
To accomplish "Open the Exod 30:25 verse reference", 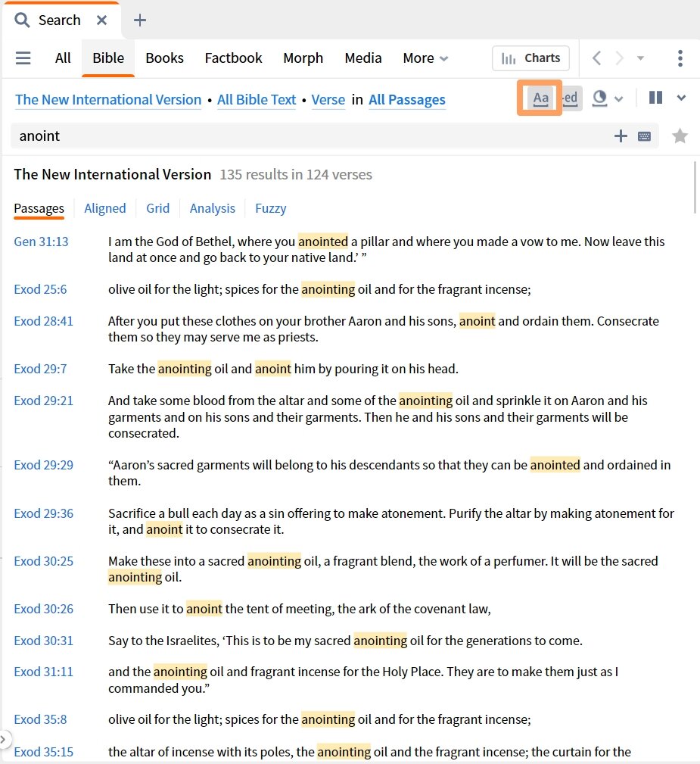I will [43, 561].
